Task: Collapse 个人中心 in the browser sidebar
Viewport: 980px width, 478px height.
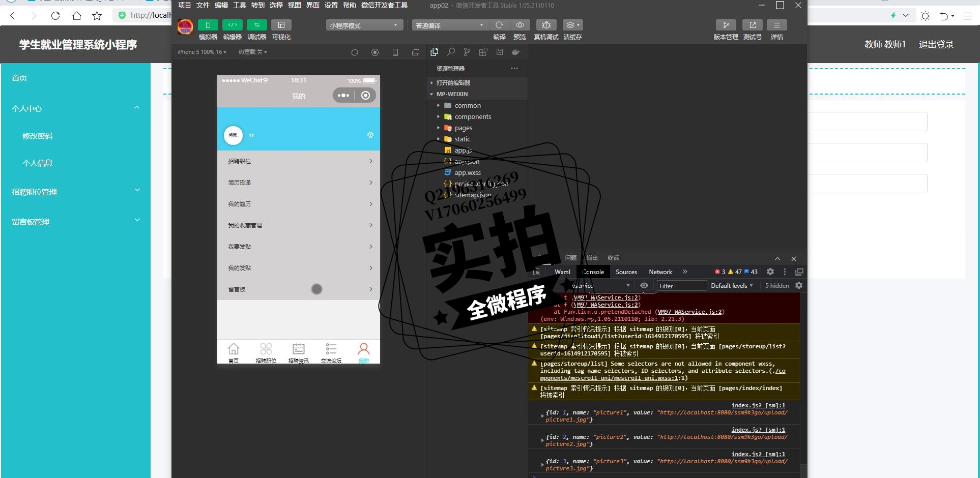Action: coord(75,108)
